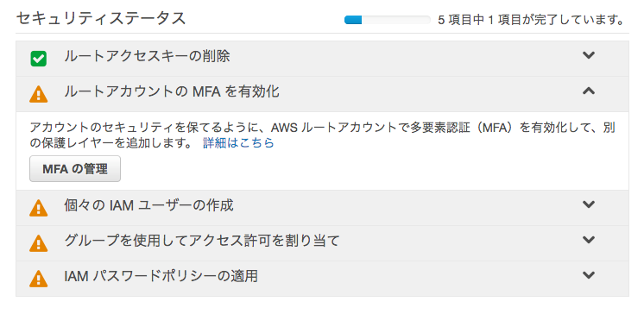The width and height of the screenshot is (644, 314).
Task: Click warning triangle next to 個々の IAM ユーザーの作成
Action: tap(39, 208)
